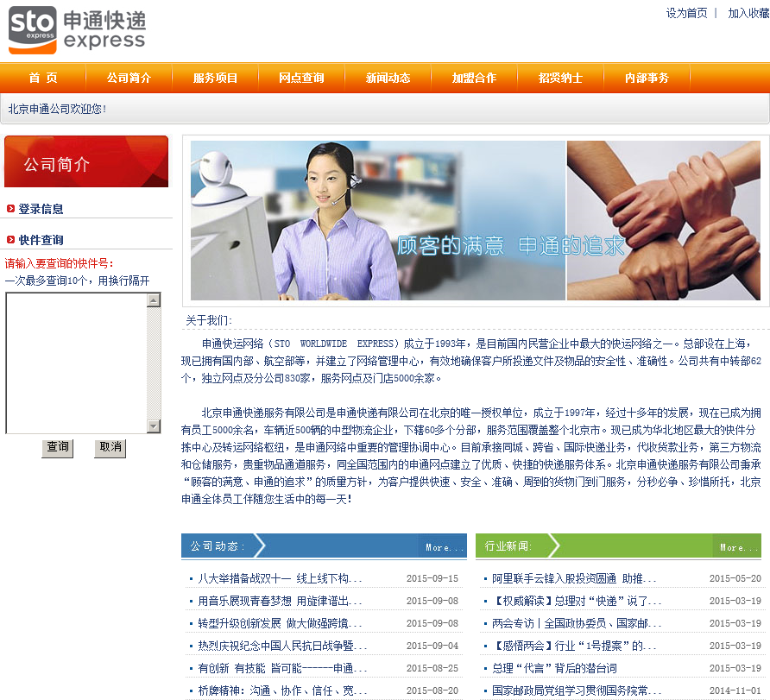
Task: Click the textarea scrollbar up arrow
Action: [154, 300]
